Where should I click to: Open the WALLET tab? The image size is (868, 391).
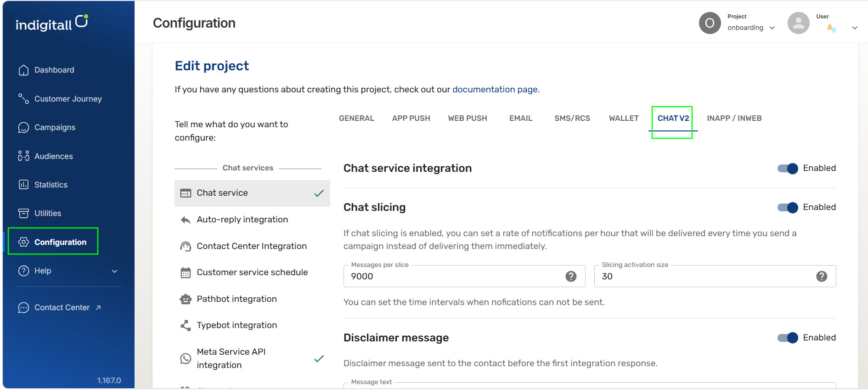point(624,118)
